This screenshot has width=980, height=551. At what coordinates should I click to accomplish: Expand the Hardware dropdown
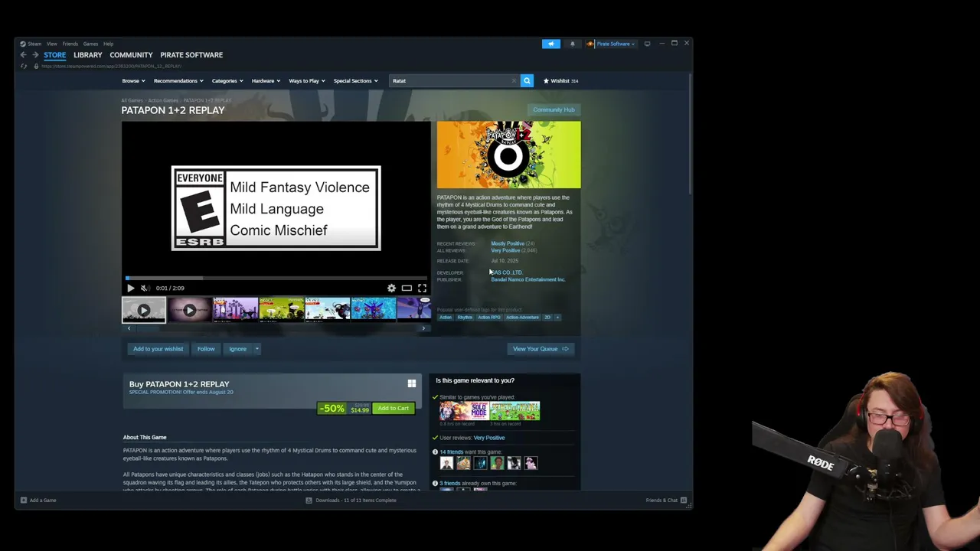266,80
